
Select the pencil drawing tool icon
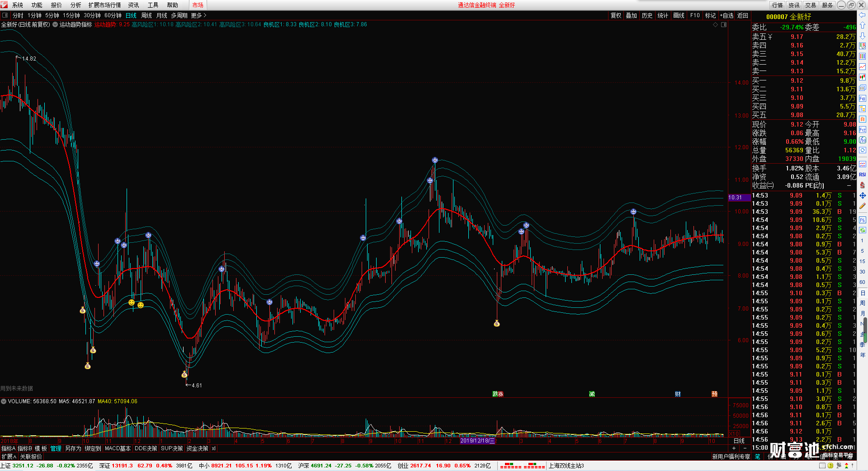coord(863,206)
